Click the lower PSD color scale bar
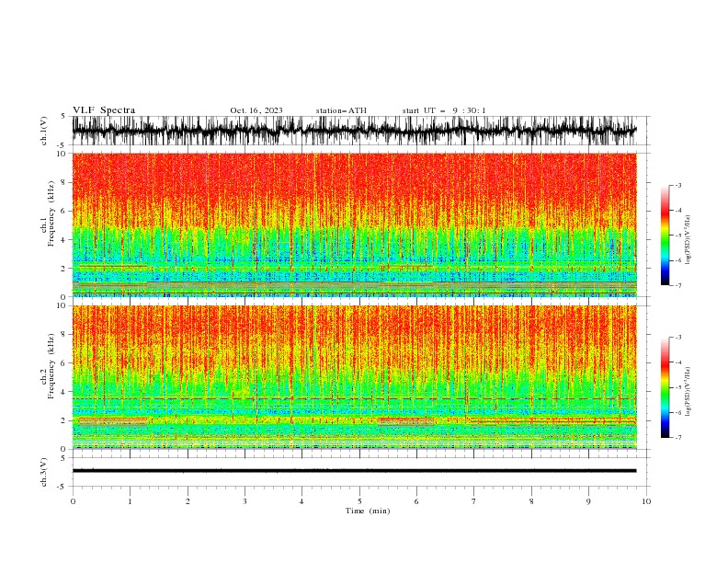The width and height of the screenshot is (728, 563). coord(665,387)
